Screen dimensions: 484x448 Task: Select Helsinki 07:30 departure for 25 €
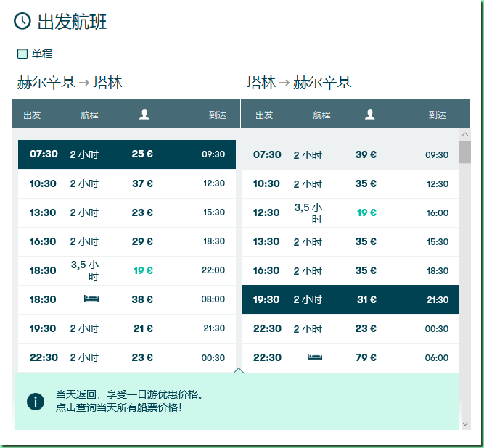[x=127, y=154]
